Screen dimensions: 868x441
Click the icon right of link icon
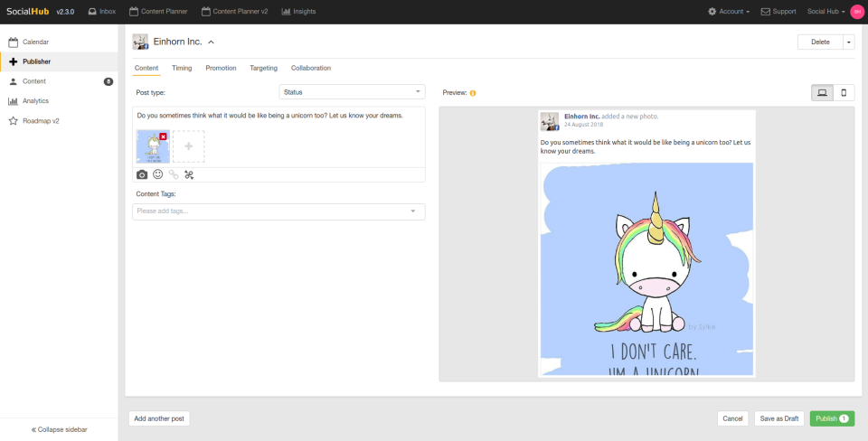(x=189, y=174)
